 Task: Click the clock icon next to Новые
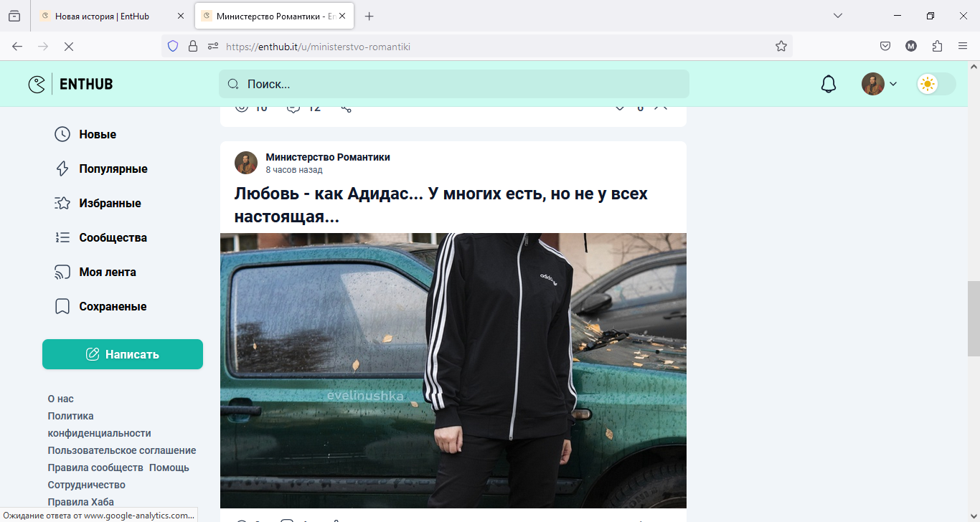(x=62, y=134)
